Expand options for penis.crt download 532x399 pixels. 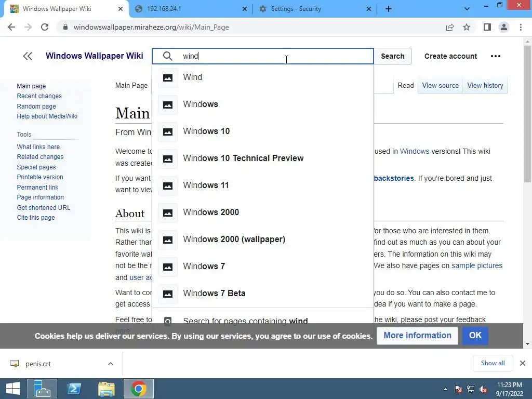111,364
